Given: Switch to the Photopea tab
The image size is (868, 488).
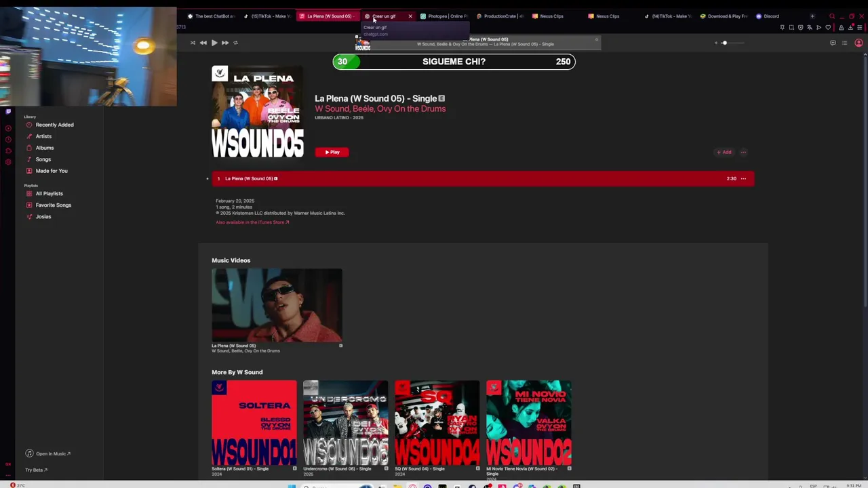Looking at the screenshot, I should tap(444, 16).
